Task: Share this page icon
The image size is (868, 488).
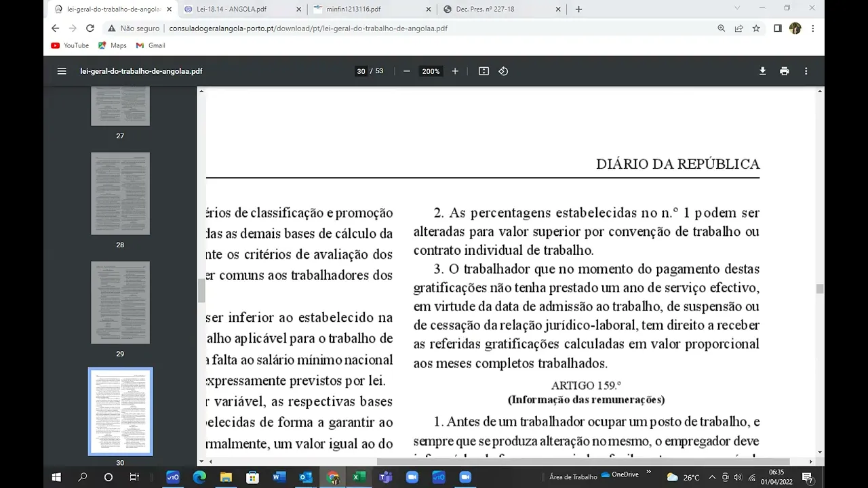Action: (739, 28)
